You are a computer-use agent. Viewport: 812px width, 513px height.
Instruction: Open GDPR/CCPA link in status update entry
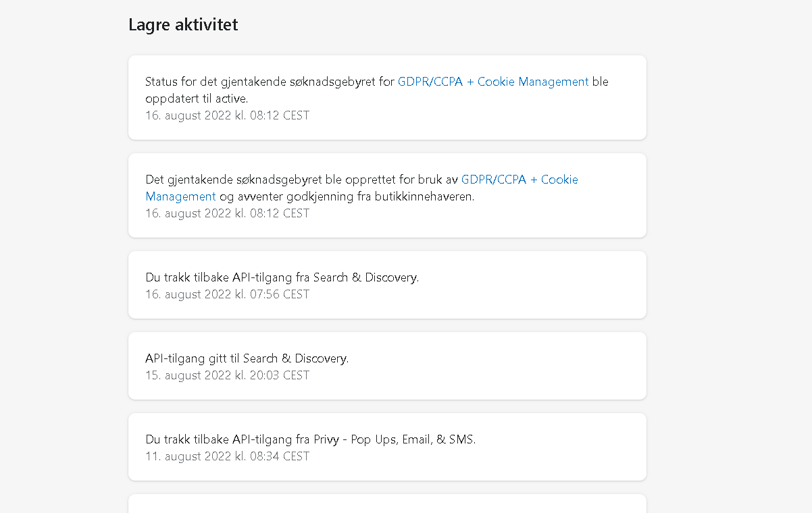493,82
